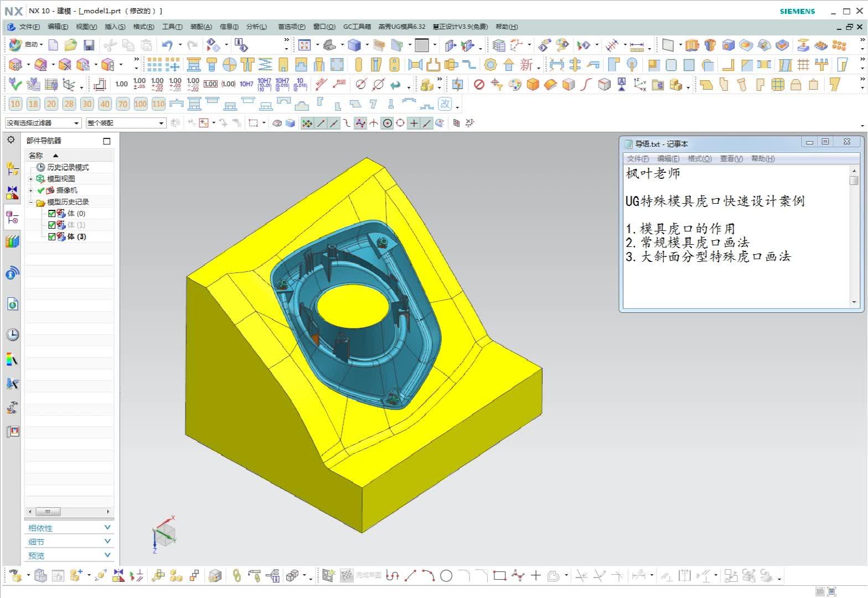Click the Fit view icon
Viewport: 868px width, 598px height.
tap(304, 45)
